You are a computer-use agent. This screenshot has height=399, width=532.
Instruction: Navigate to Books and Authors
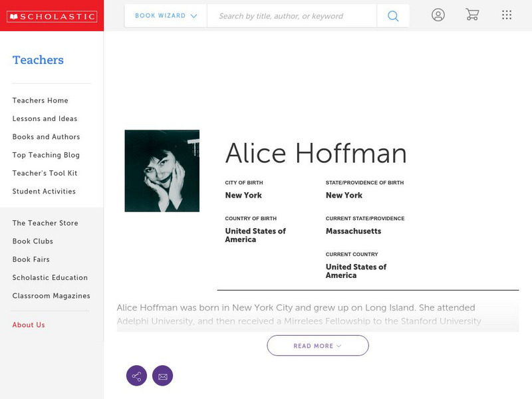click(46, 137)
